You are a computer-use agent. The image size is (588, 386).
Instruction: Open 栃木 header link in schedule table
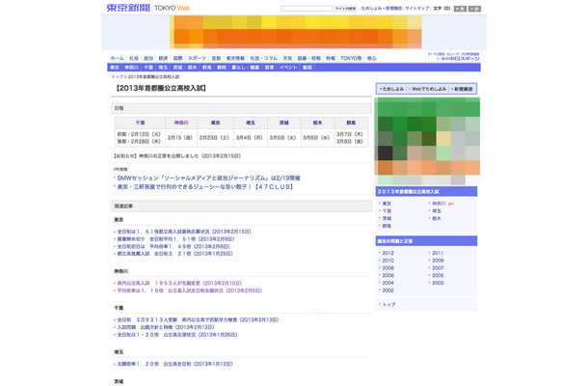317,123
